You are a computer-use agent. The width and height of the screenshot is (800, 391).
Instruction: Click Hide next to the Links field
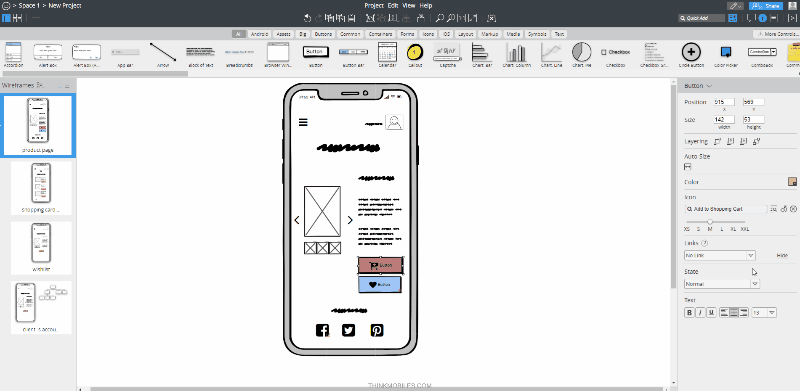(782, 255)
